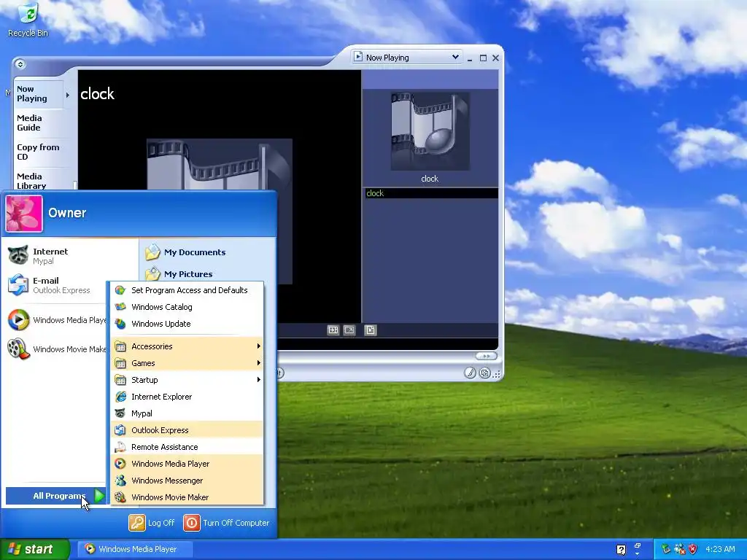Select the clock item in the playlist

tap(430, 192)
